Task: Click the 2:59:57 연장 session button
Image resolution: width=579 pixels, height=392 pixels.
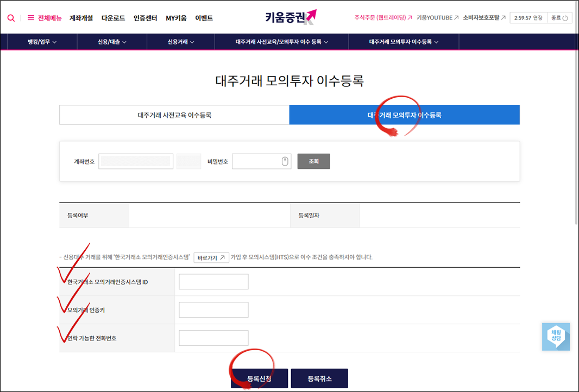Action: [528, 18]
